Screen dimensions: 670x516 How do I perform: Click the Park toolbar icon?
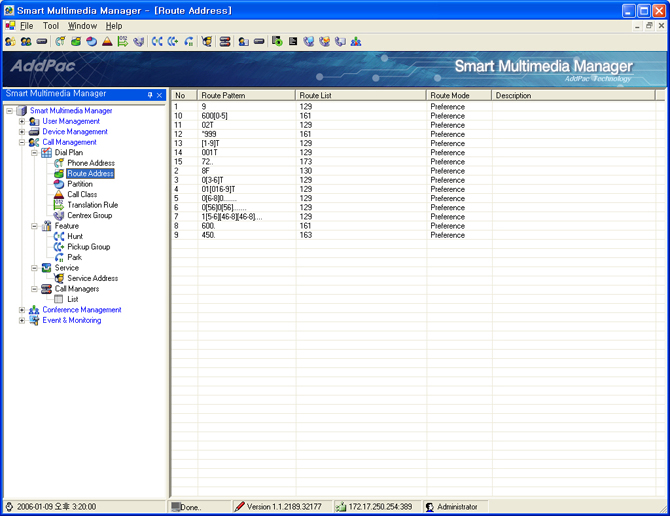click(x=189, y=42)
